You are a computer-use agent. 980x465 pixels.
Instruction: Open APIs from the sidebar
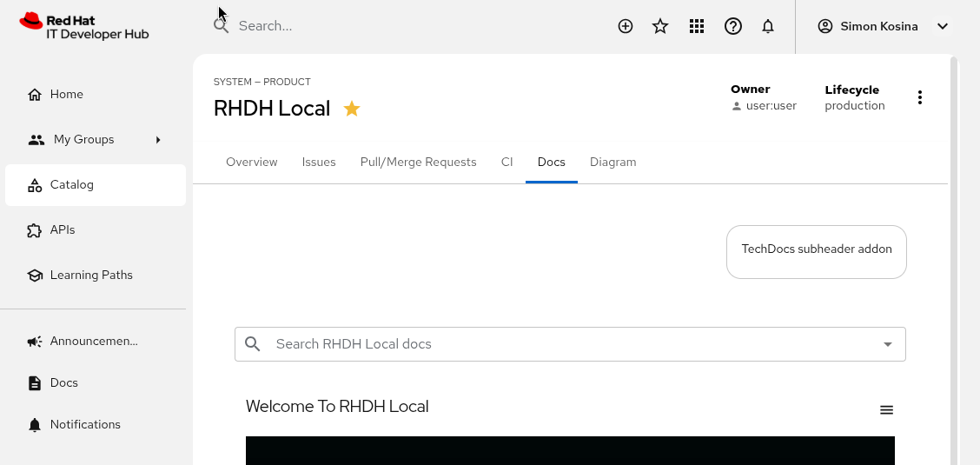(63, 229)
